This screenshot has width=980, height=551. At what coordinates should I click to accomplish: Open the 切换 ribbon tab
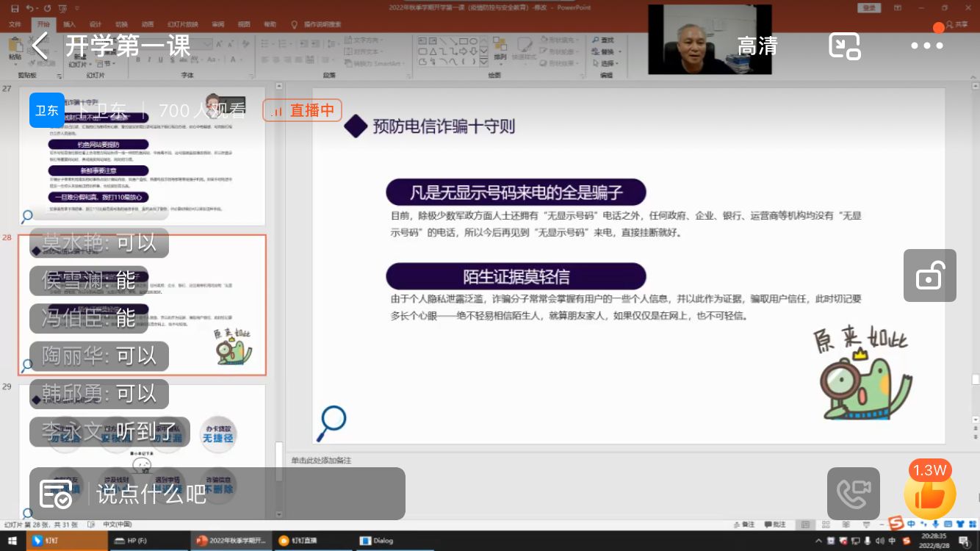[x=121, y=24]
